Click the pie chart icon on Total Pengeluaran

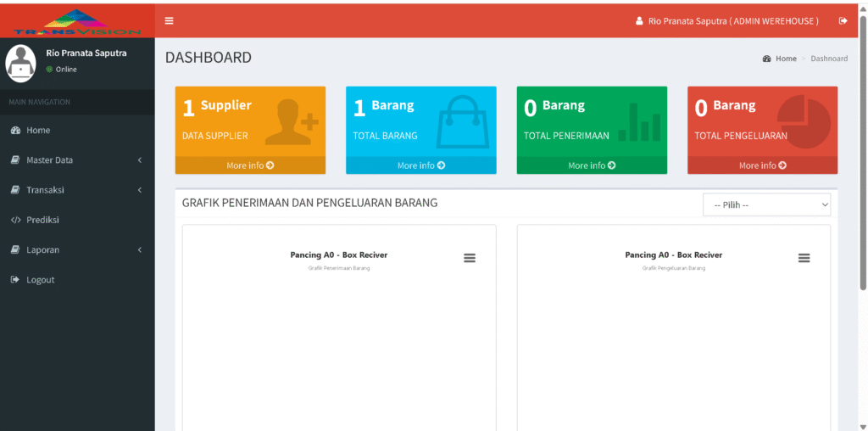point(803,120)
